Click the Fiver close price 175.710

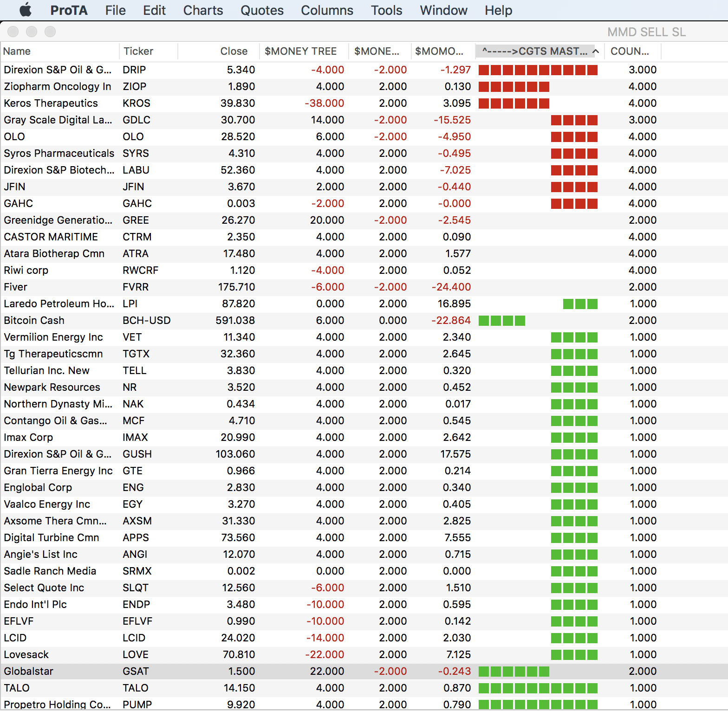click(x=236, y=287)
